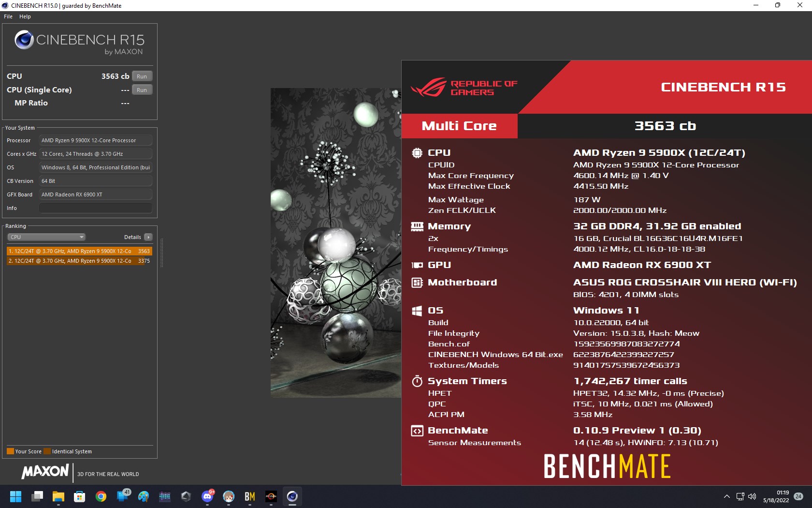Open the equalizer-bars app in taskbar
The width and height of the screenshot is (812, 508).
(165, 496)
